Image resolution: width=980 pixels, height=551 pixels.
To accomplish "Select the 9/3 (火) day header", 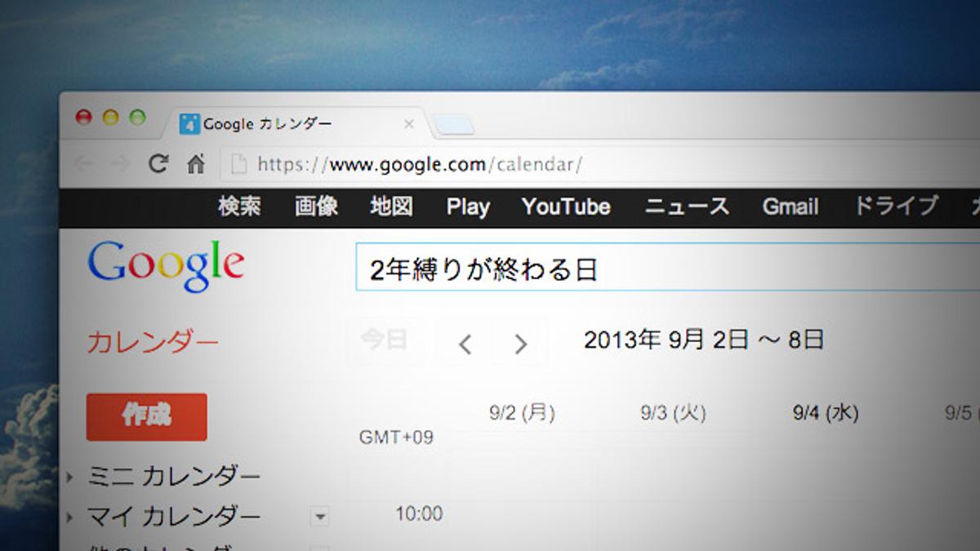I will pos(674,413).
